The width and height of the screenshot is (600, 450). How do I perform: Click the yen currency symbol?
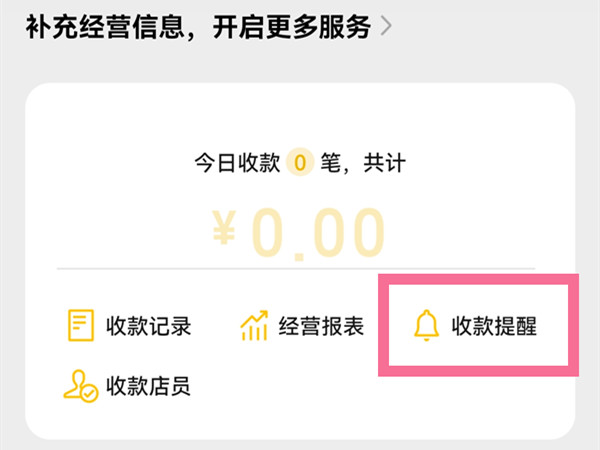click(227, 235)
